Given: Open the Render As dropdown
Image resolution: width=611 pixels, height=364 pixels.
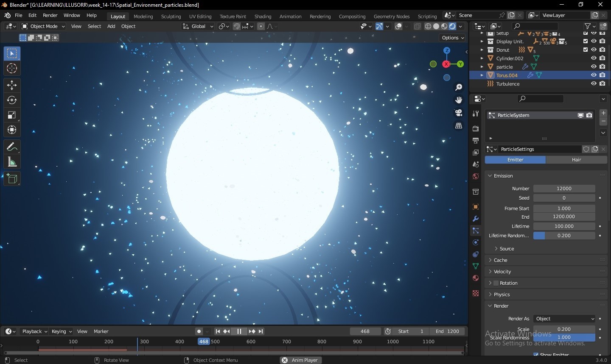Looking at the screenshot, I should tap(564, 319).
